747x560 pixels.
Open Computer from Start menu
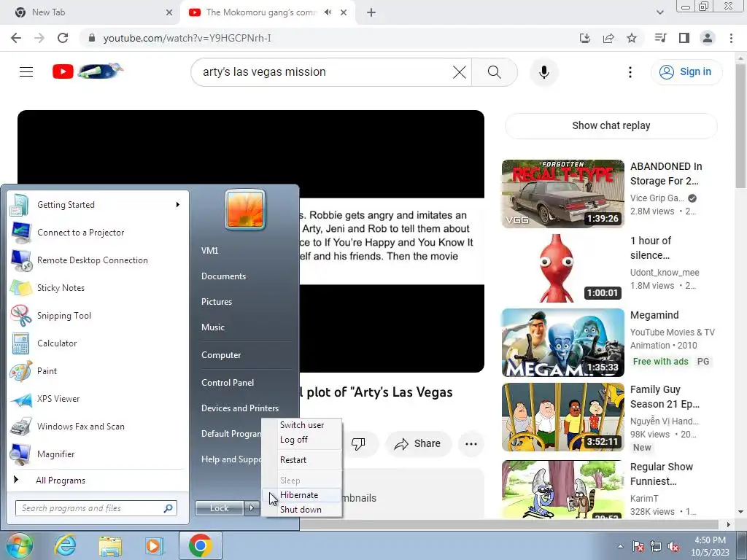click(221, 355)
